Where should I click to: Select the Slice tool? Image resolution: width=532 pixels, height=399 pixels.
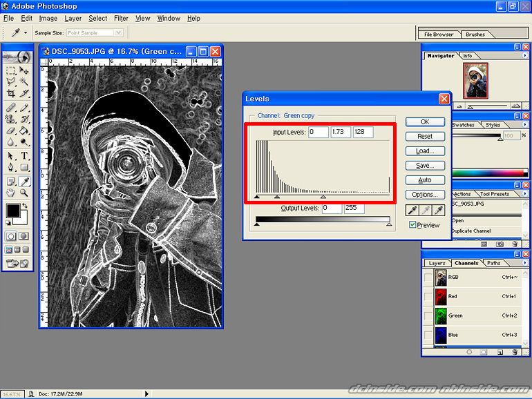[23, 93]
